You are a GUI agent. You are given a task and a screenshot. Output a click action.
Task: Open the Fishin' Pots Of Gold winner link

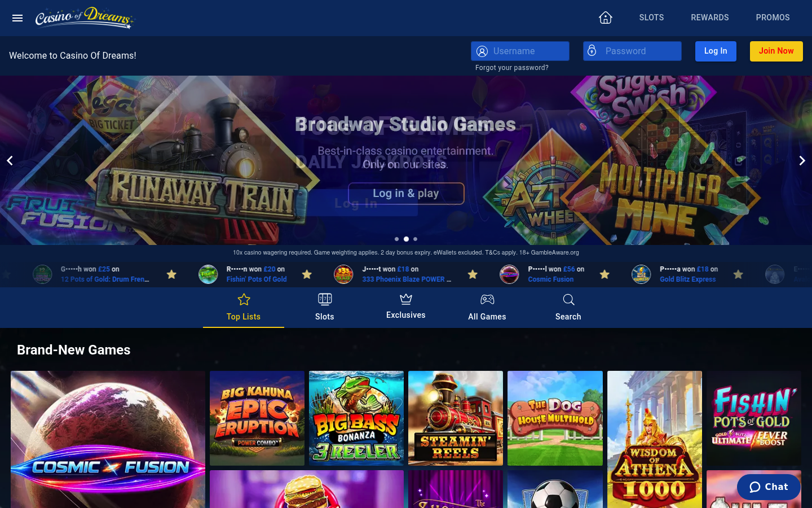pos(257,279)
